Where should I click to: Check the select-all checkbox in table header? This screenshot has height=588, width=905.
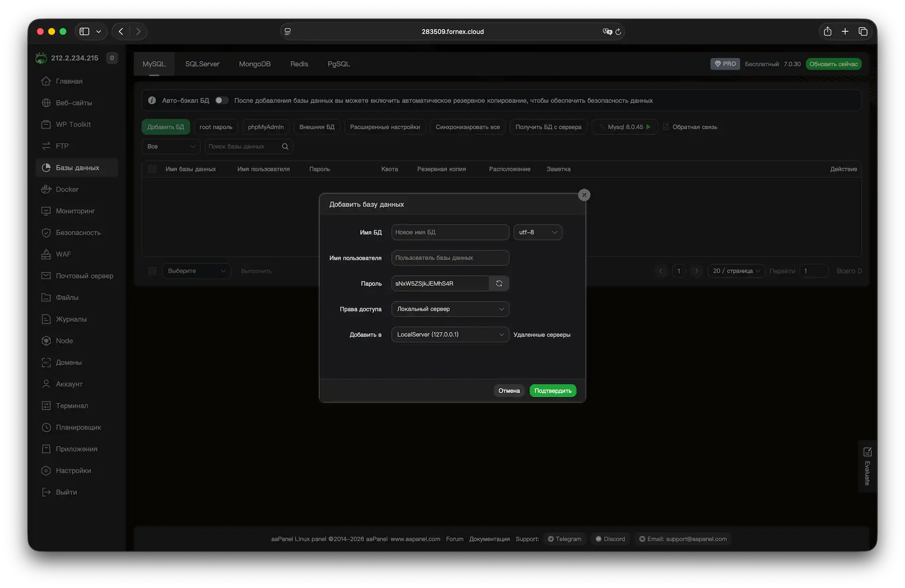[152, 169]
